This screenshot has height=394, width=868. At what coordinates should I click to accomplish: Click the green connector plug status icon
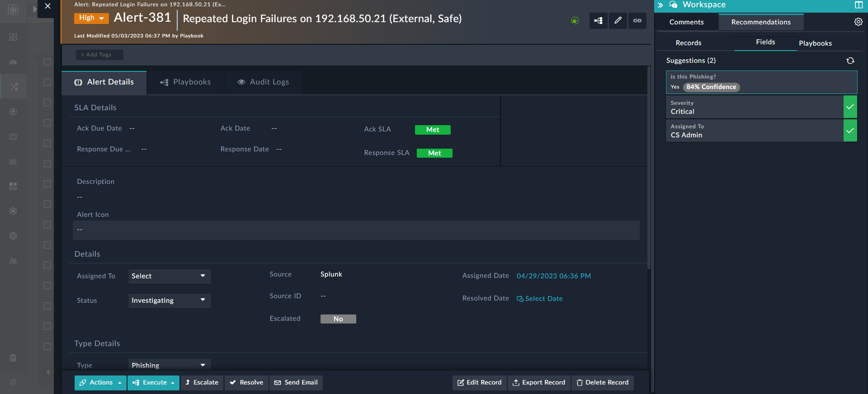click(575, 21)
